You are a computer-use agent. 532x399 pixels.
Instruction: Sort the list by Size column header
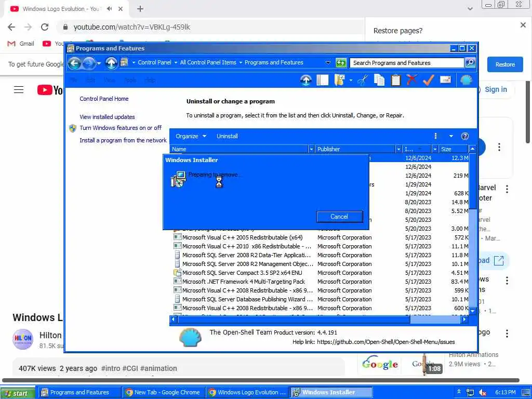[453, 149]
